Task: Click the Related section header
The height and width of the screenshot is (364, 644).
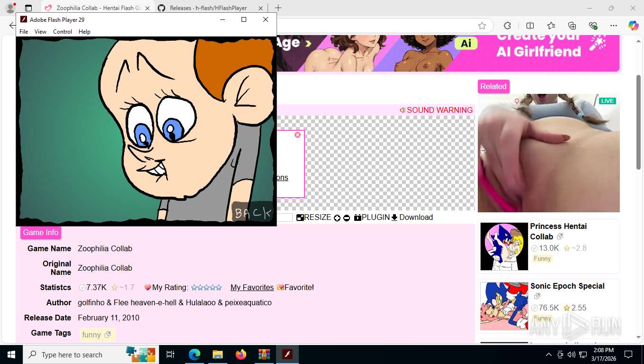Action: (493, 86)
